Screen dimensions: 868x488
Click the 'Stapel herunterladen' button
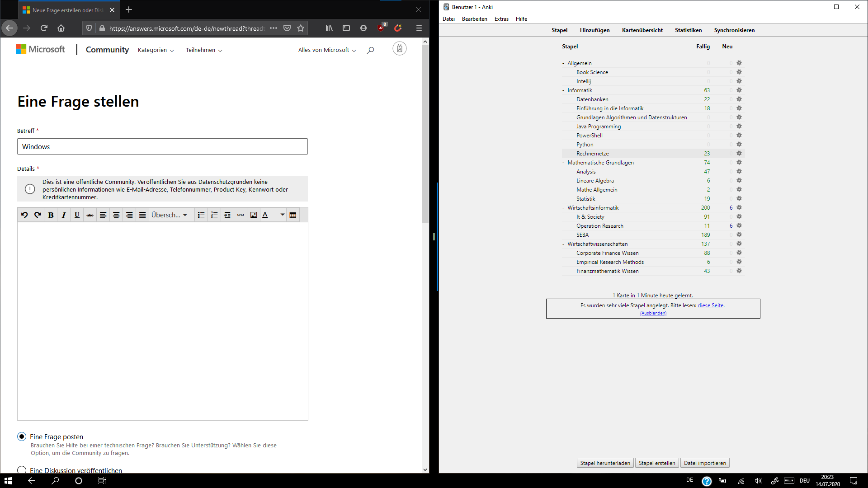(605, 463)
